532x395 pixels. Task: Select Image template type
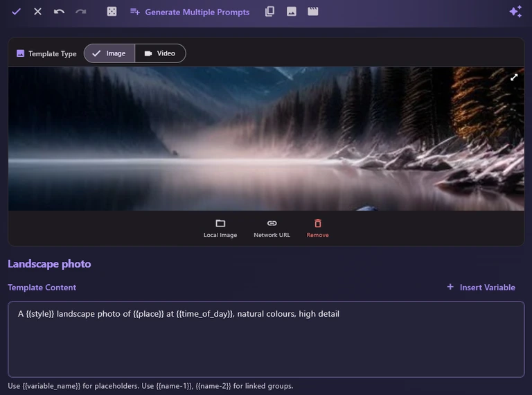[109, 53]
